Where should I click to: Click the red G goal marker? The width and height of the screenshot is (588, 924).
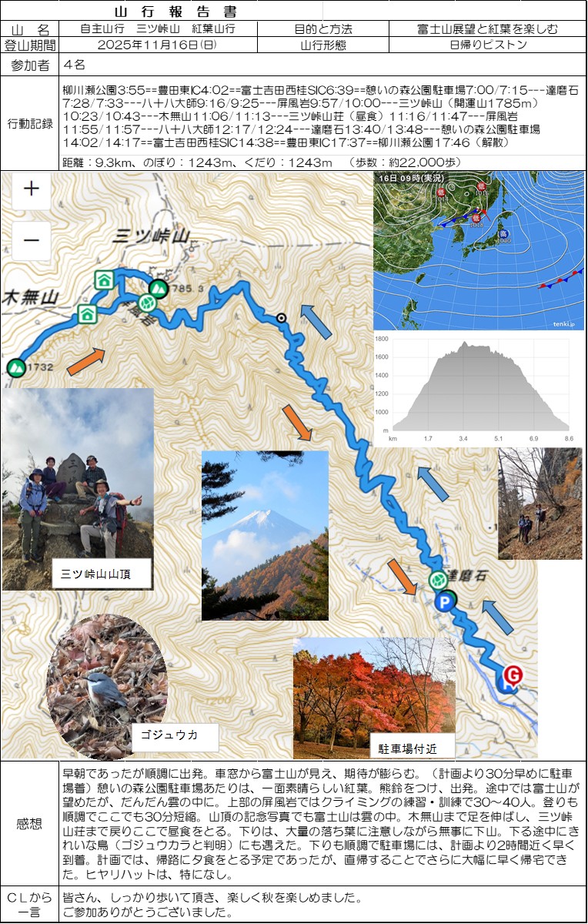[x=512, y=675]
